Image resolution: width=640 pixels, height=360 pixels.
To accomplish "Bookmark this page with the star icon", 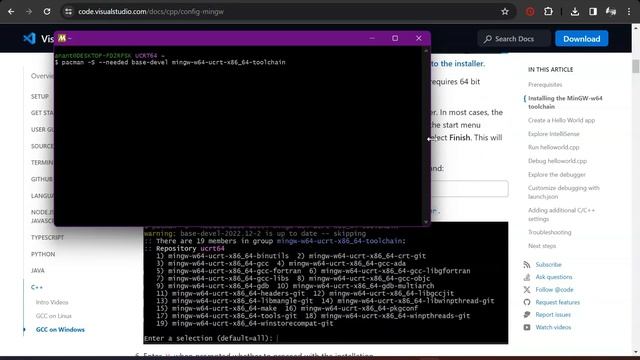I will click(505, 12).
